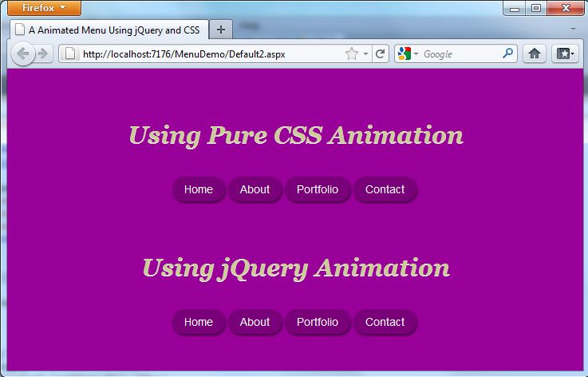This screenshot has width=588, height=377.
Task: Open the search engine selector dropdown
Action: click(x=416, y=54)
